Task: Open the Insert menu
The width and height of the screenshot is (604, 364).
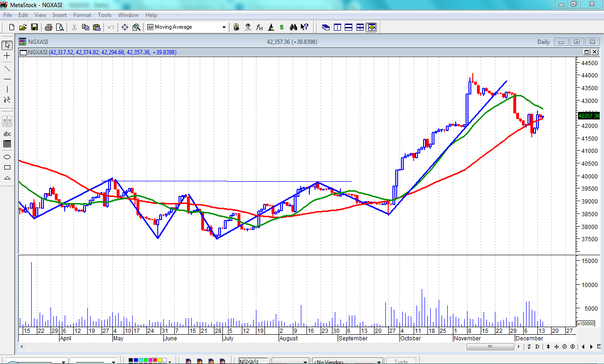Action: 60,15
